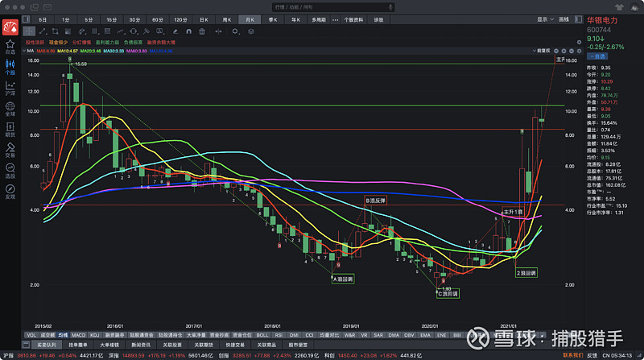This screenshot has width=644, height=360.
Task: Toggle the magnet snap tool
Action: click(x=188, y=31)
